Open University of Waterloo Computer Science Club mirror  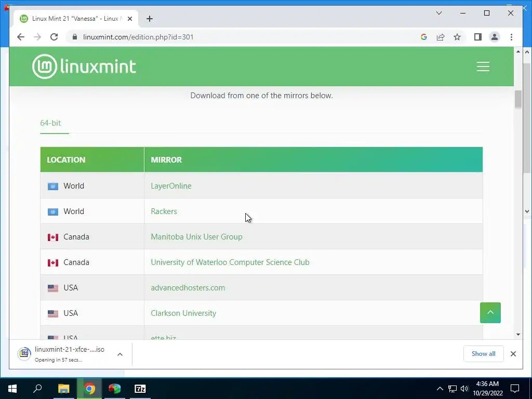coord(230,262)
